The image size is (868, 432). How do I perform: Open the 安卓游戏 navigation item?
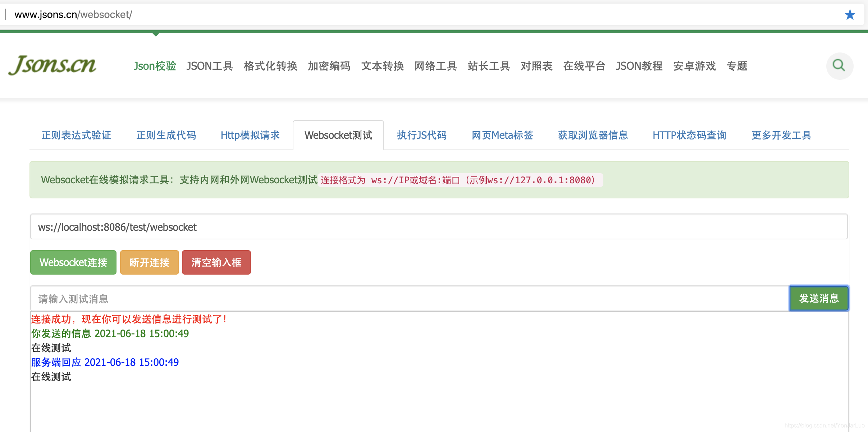coord(694,66)
